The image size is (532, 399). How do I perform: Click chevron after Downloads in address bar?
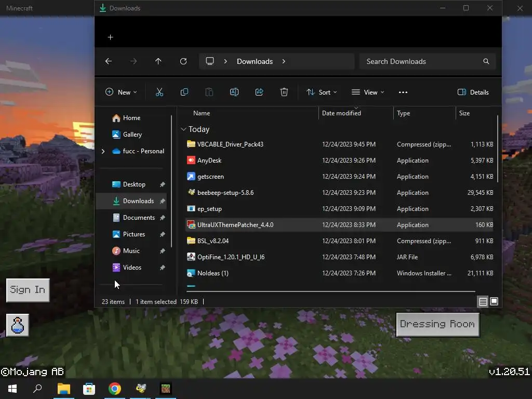pos(284,61)
